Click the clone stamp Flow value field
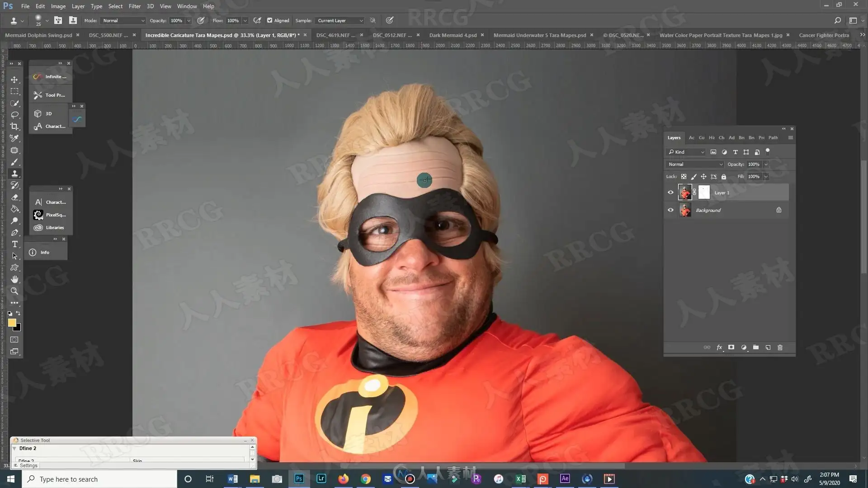 point(233,20)
